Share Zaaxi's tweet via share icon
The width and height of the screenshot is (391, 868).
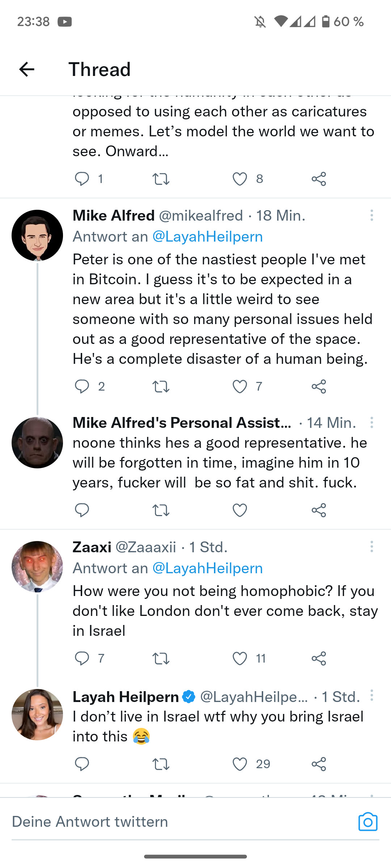tap(319, 658)
